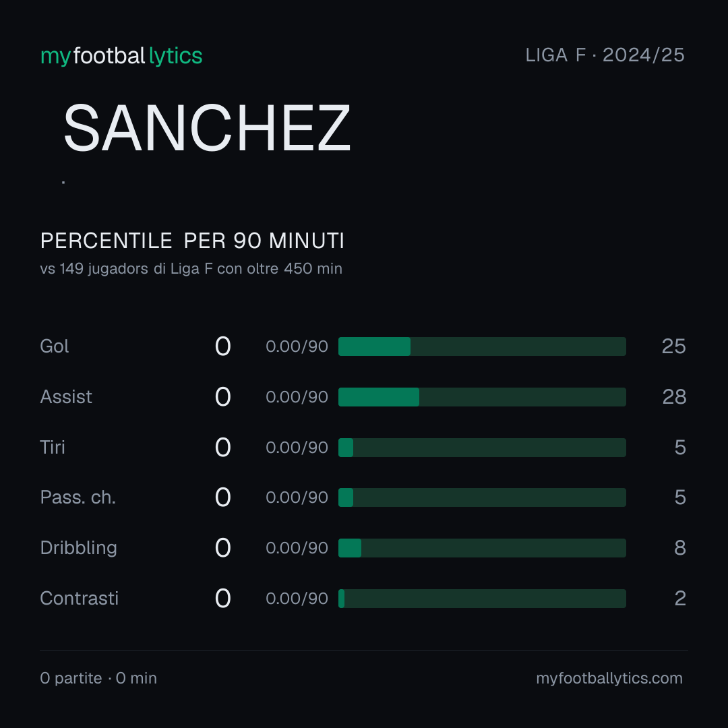Click the Gol percentile bar
The height and width of the screenshot is (728, 728).
(x=482, y=346)
